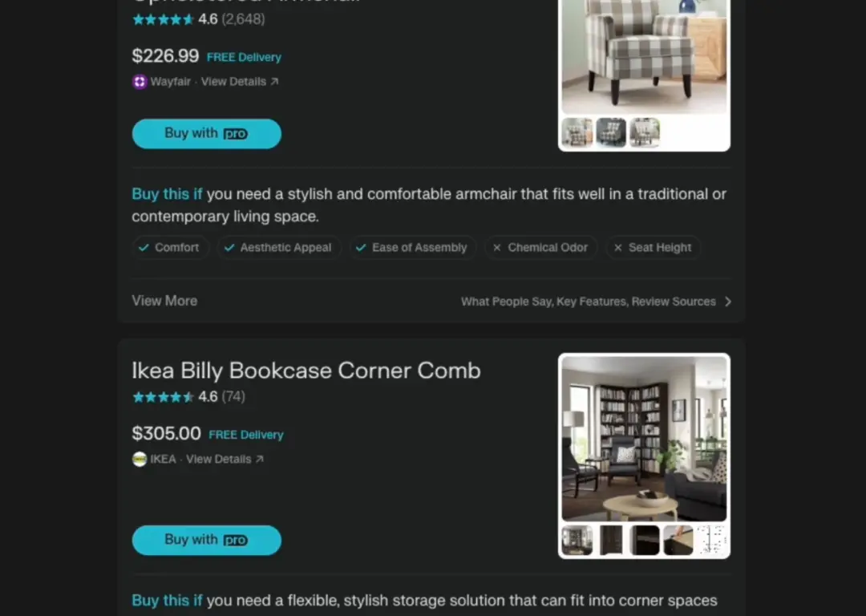
Task: Buy the Billy Bookcase with Pro
Action: click(x=207, y=541)
